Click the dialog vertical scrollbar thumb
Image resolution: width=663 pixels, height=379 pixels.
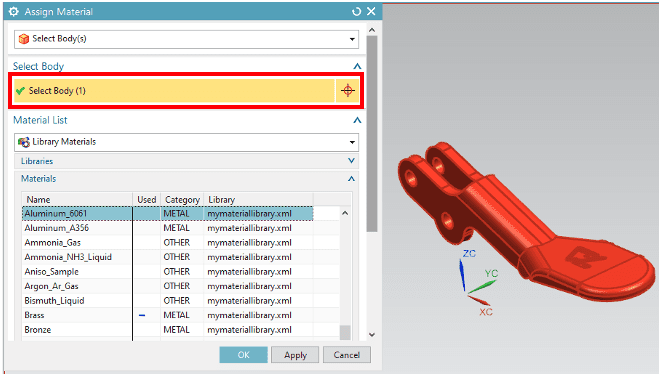pyautogui.click(x=372, y=134)
